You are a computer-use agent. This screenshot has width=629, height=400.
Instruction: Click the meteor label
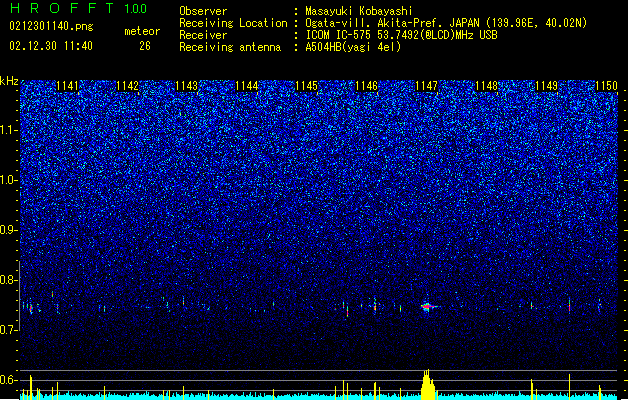(142, 31)
